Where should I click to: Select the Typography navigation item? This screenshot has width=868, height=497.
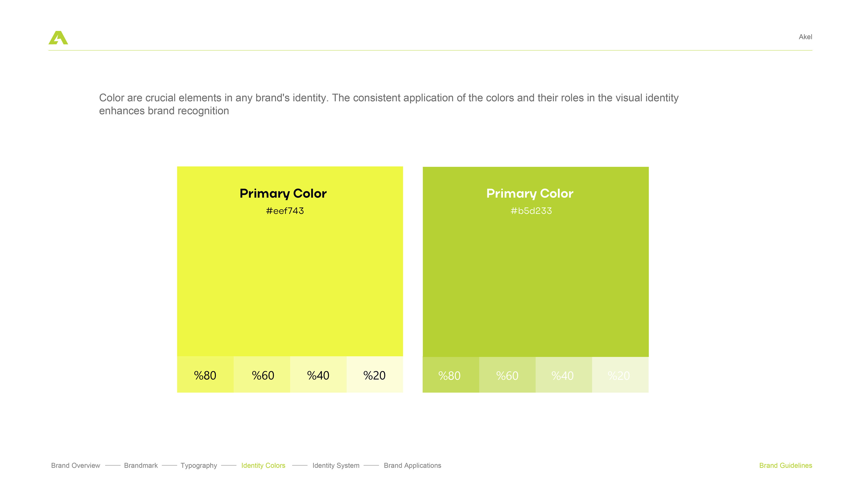[198, 465]
